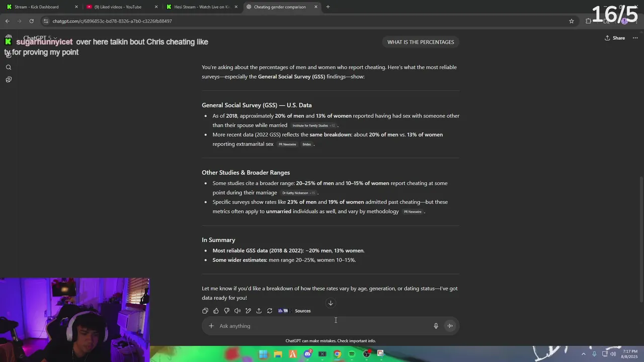The height and width of the screenshot is (362, 644).
Task: Open Snipping Tool from the taskbar
Action: [x=381, y=354]
